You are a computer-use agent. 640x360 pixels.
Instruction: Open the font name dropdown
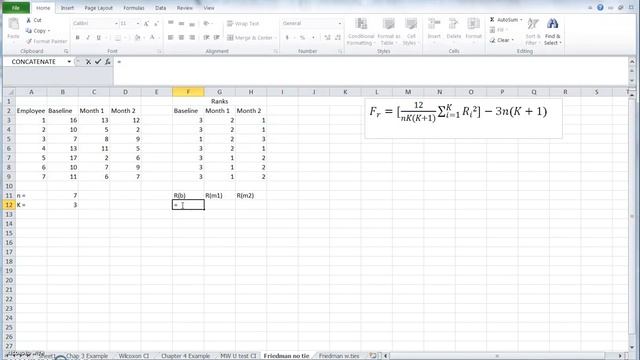click(x=116, y=24)
